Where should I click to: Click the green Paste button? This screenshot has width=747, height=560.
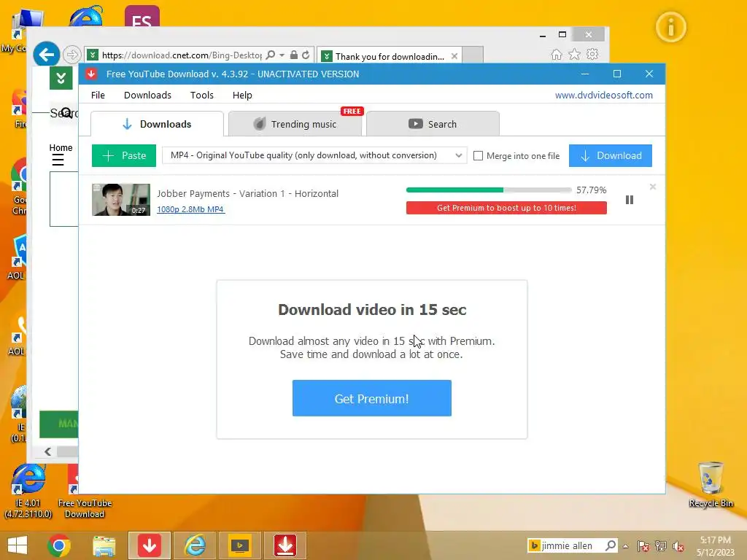124,156
